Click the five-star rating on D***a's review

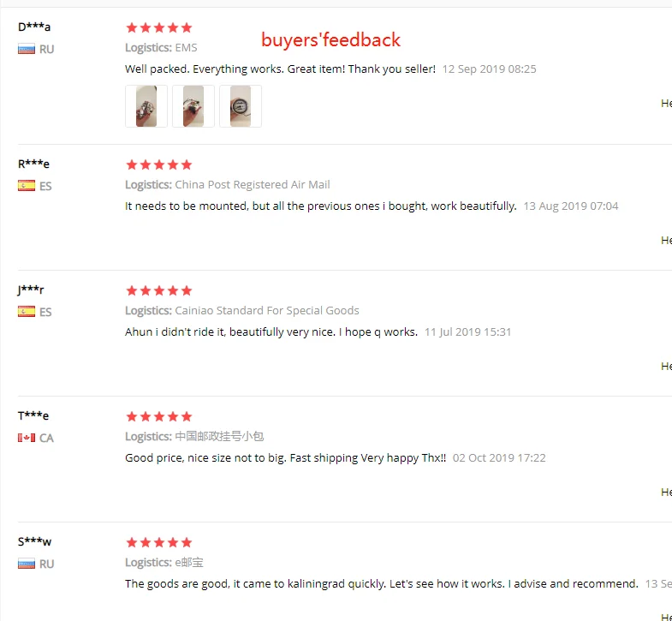pyautogui.click(x=159, y=28)
